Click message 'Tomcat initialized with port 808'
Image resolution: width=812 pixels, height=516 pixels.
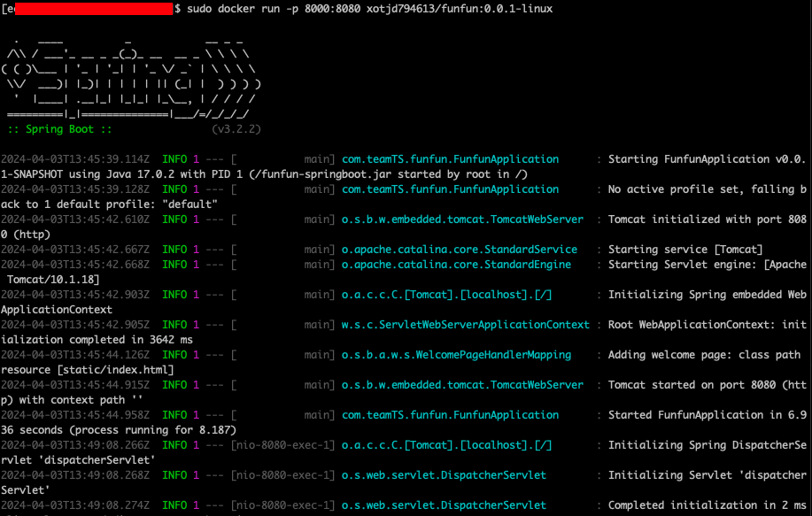[x=708, y=219]
